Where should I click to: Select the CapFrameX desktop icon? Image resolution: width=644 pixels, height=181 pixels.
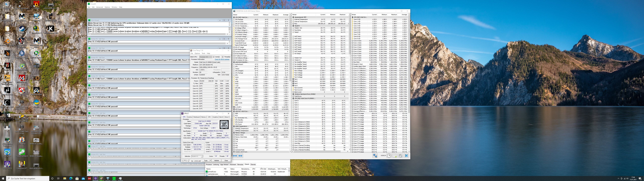click(7, 153)
